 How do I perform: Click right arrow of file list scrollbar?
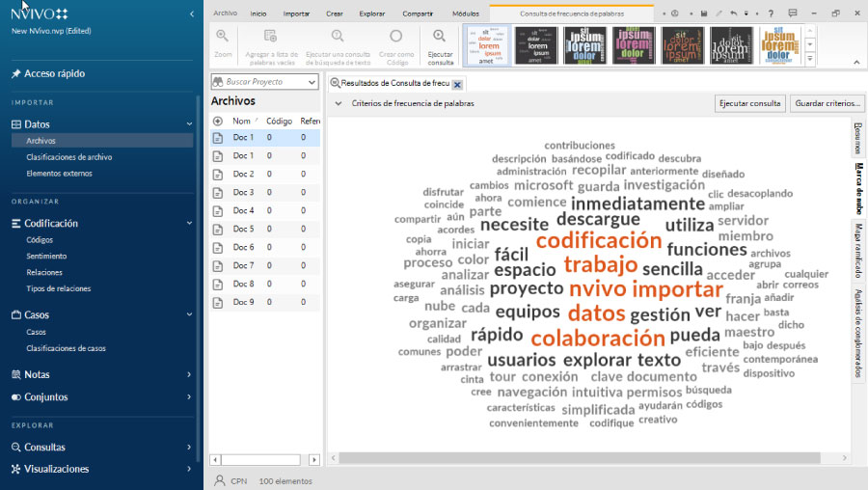point(314,459)
